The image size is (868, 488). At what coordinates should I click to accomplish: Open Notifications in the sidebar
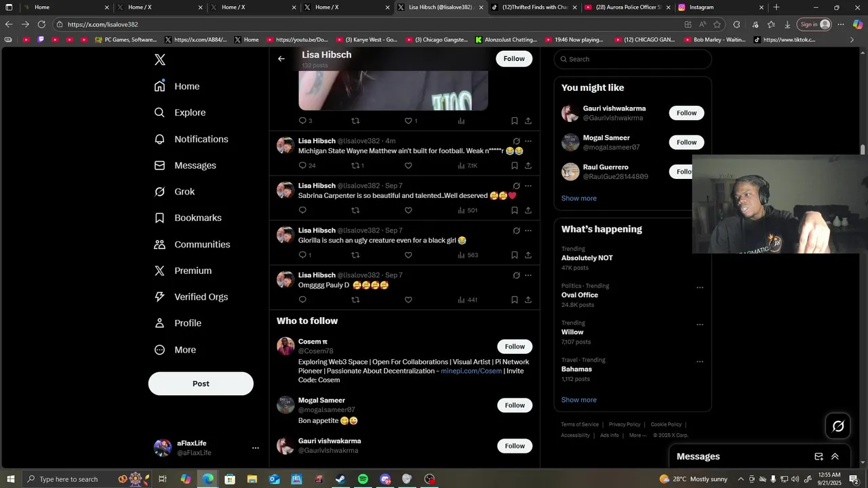point(191,139)
